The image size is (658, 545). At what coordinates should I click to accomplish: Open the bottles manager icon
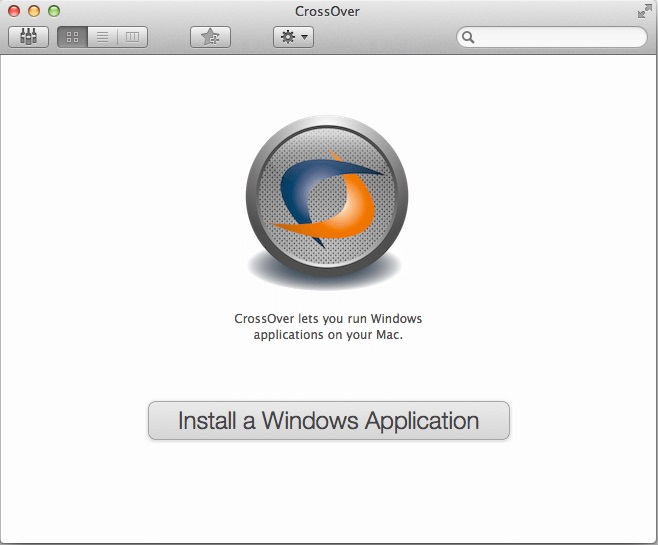click(x=29, y=37)
